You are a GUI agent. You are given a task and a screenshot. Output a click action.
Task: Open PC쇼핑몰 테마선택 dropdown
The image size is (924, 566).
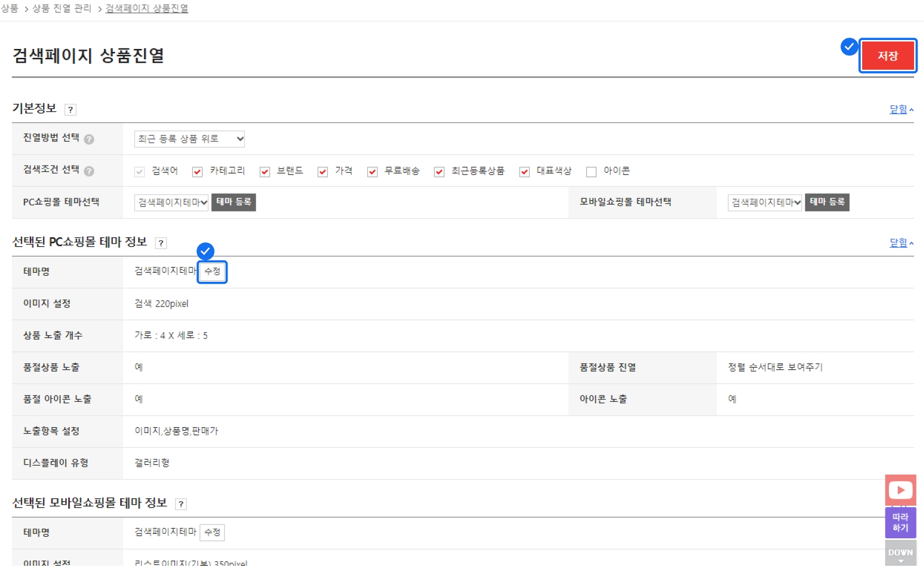(x=171, y=202)
